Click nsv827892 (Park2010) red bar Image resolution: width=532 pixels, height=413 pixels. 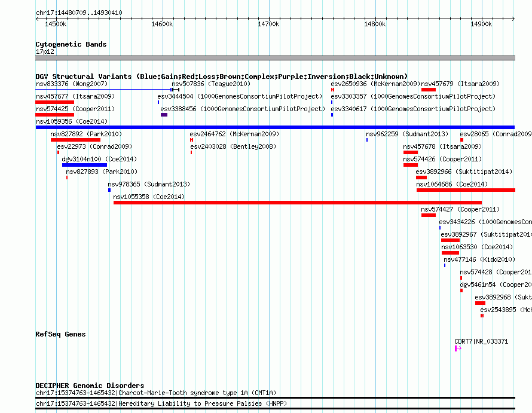point(75,140)
